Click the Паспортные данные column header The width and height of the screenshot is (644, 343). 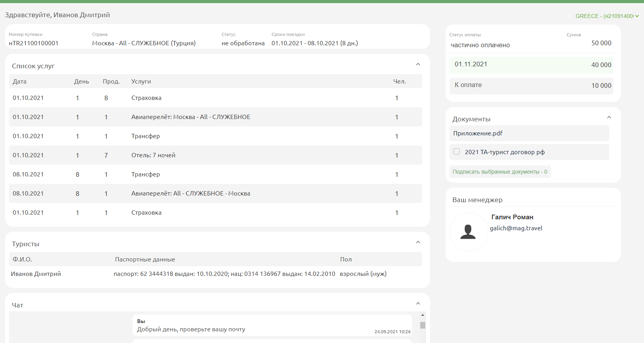pyautogui.click(x=145, y=259)
